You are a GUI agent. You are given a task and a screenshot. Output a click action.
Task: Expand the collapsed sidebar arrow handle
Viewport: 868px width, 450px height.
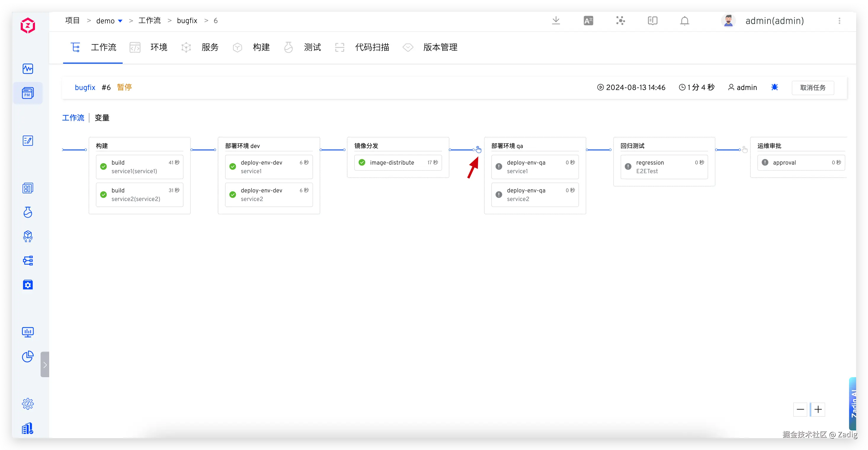(x=45, y=365)
